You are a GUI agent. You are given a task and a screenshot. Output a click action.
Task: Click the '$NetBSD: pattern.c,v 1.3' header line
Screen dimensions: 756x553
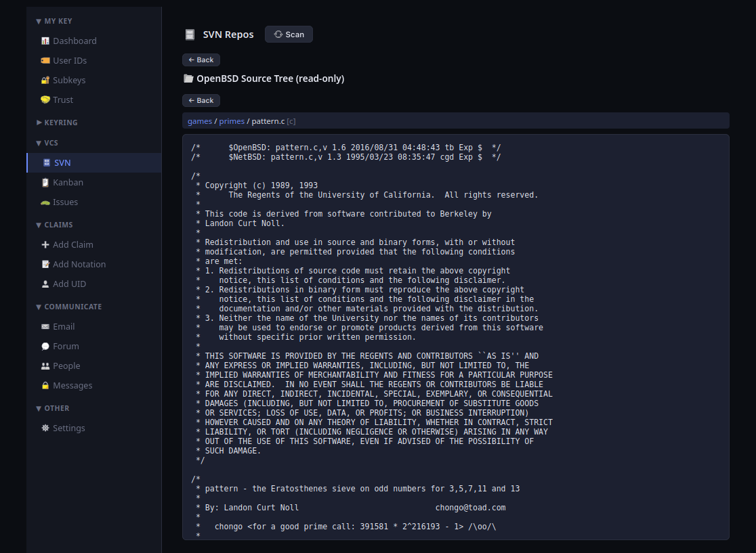click(x=345, y=157)
